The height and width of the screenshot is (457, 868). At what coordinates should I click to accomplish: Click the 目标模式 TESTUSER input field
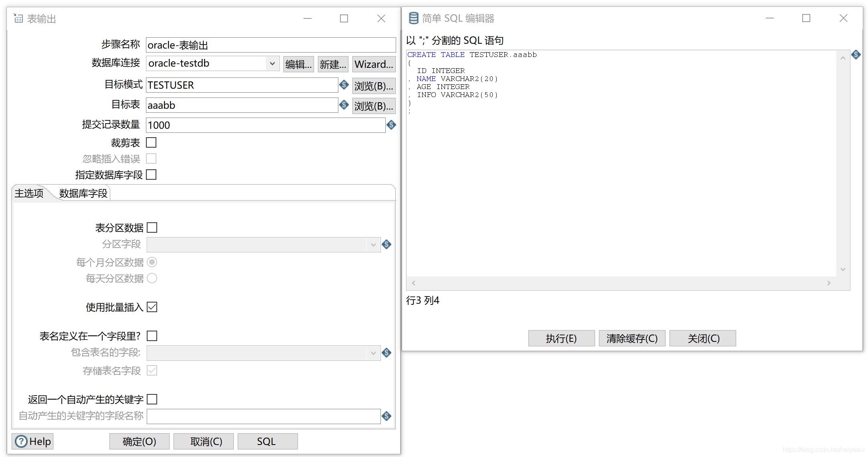242,85
